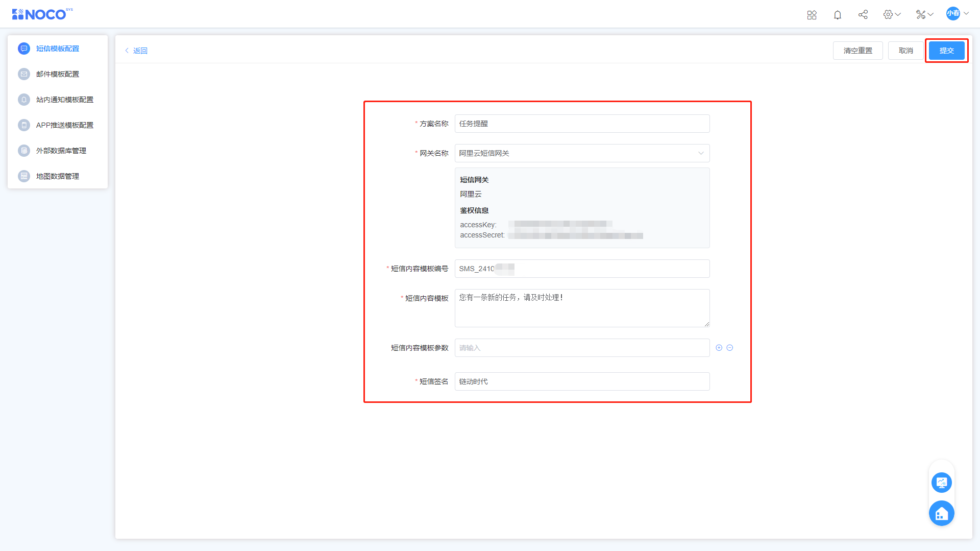This screenshot has width=980, height=551.
Task: Open the 网关名称 dropdown
Action: 582,153
